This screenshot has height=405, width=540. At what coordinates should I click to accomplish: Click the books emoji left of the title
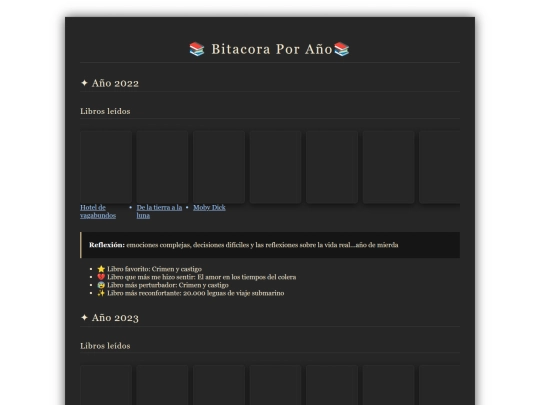[x=197, y=49]
